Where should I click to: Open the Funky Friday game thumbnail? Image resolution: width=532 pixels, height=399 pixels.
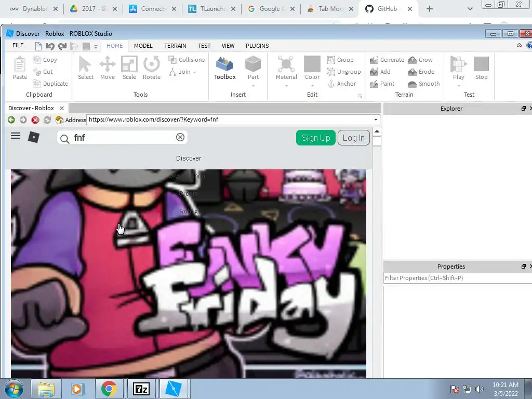pyautogui.click(x=188, y=273)
